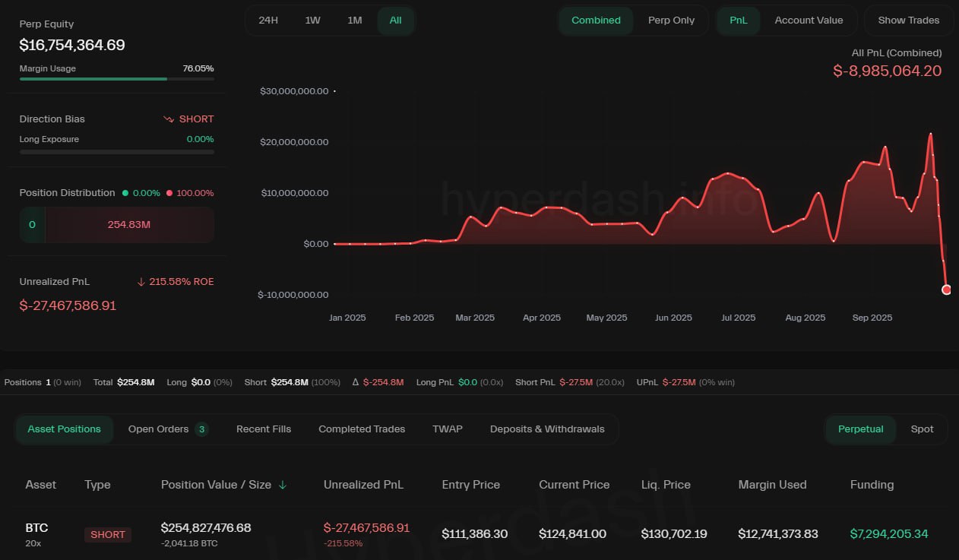
Task: Toggle chart to Account Value view
Action: coord(809,21)
